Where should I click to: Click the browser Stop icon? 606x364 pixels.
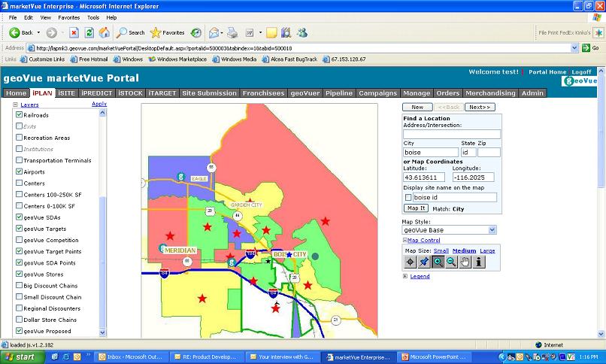(x=74, y=33)
